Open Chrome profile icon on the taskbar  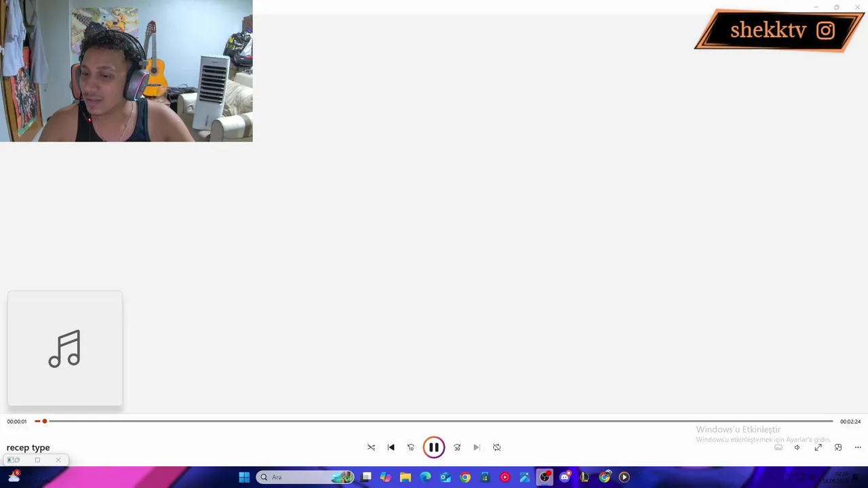pos(604,477)
